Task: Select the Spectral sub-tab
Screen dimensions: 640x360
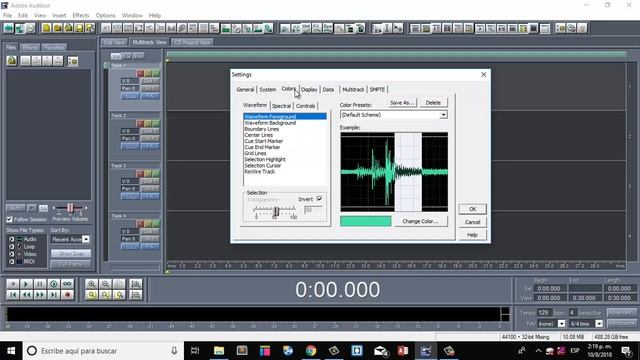Action: pos(281,106)
